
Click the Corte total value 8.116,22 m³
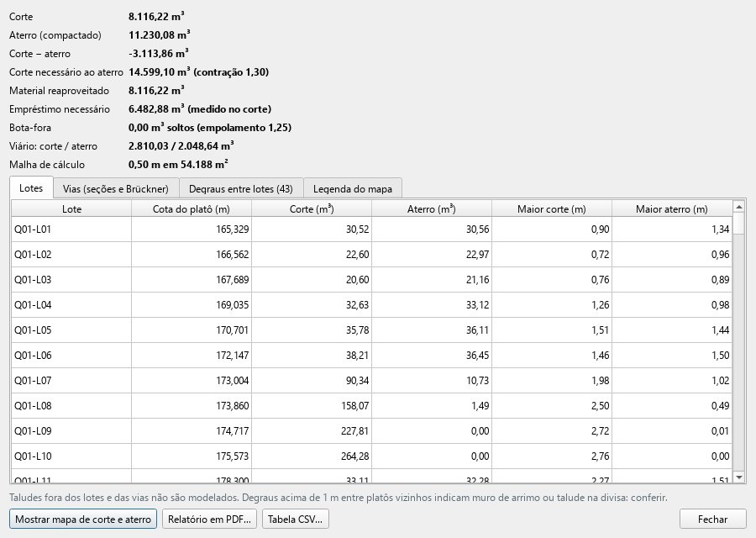(x=156, y=17)
